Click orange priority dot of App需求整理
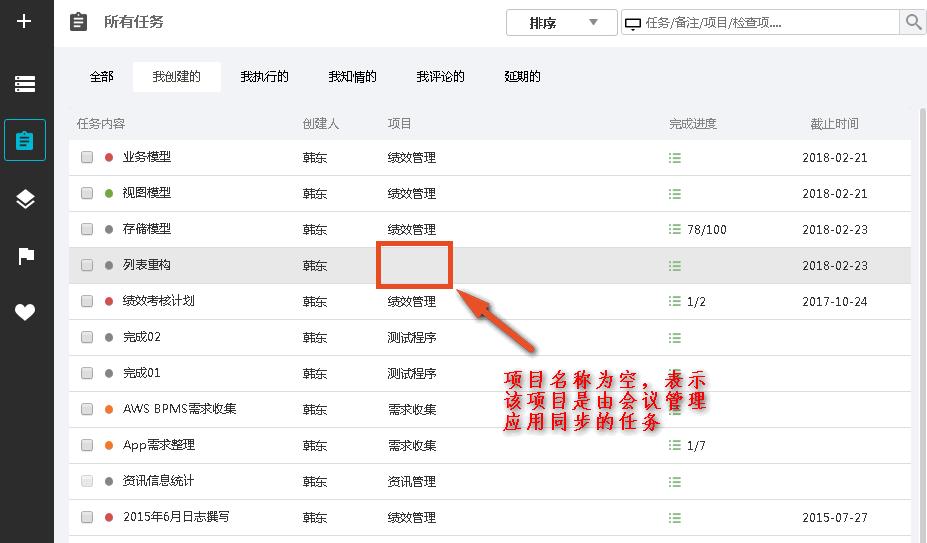The height and width of the screenshot is (543, 927). 109,445
